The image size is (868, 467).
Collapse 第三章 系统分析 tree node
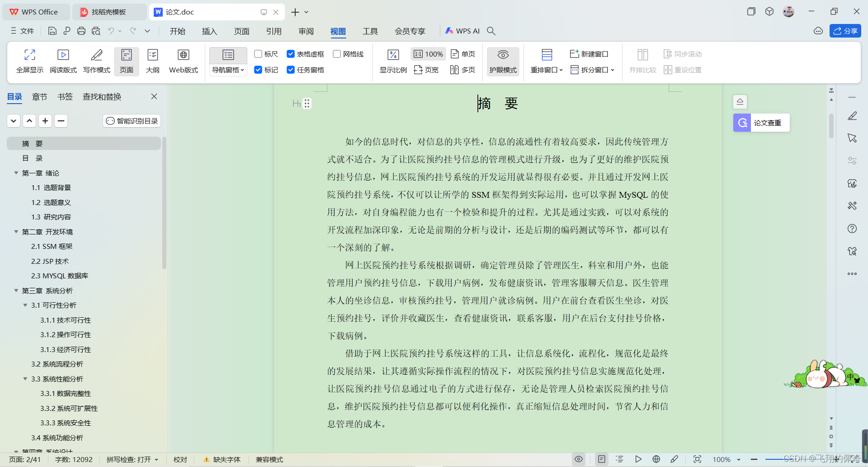coord(16,291)
